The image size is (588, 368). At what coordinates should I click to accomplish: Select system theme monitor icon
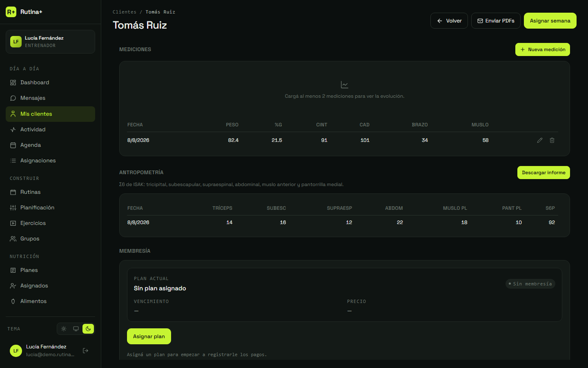pos(76,329)
